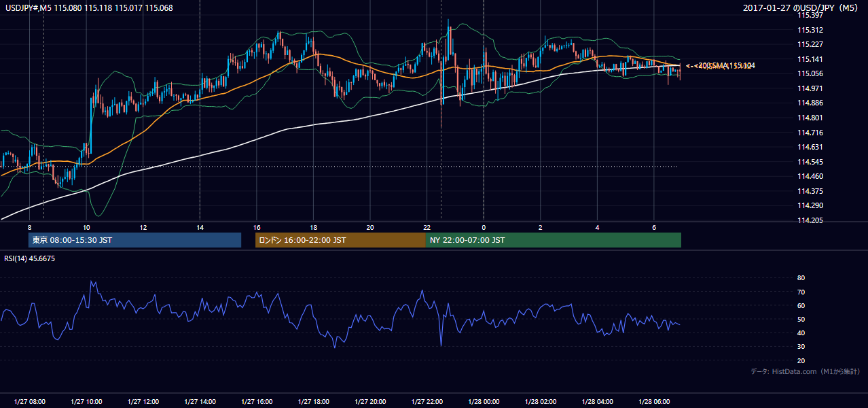Click price axis value 114.375
Screen dimensions: 868x408
click(x=810, y=191)
